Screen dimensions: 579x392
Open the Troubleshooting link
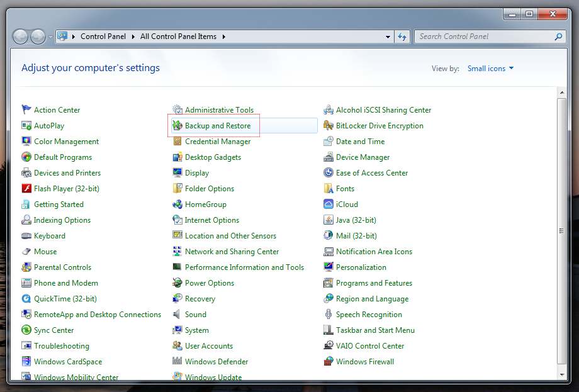(62, 346)
